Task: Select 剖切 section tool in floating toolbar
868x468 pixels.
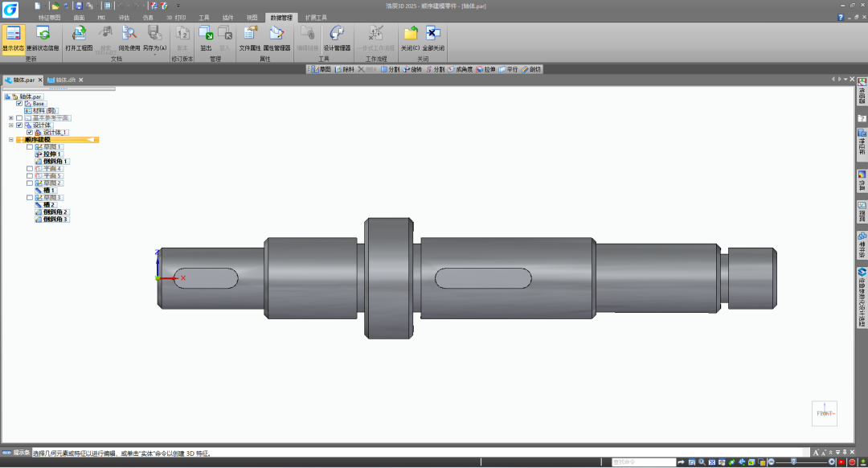Action: tap(531, 69)
